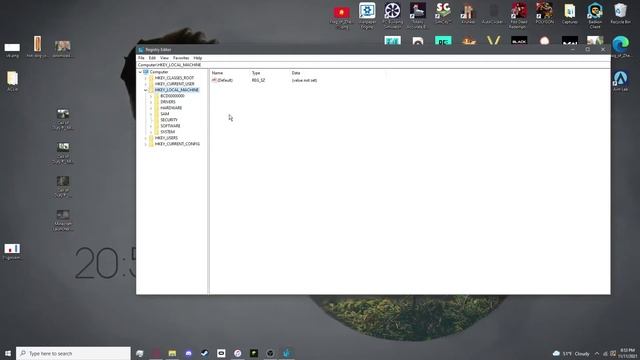The height and width of the screenshot is (360, 640).
Task: Select HKEY_CURRENT_USER key
Action: coord(174,84)
